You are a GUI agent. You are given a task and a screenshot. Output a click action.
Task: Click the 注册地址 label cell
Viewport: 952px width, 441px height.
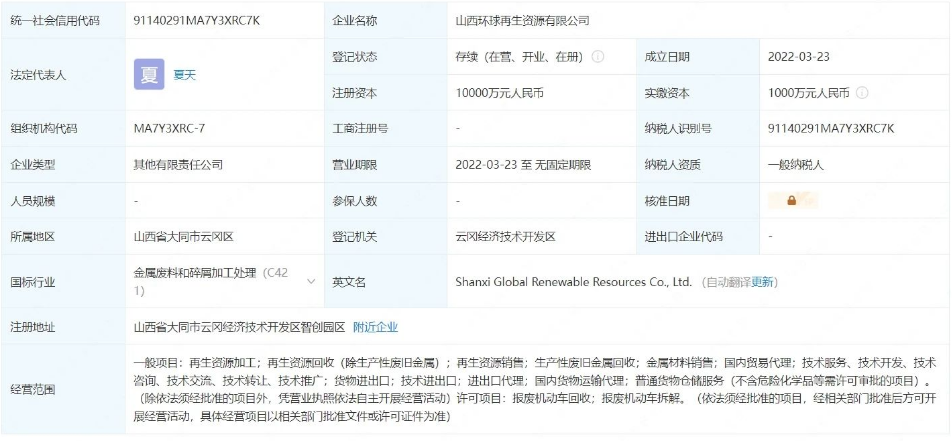pos(63,327)
